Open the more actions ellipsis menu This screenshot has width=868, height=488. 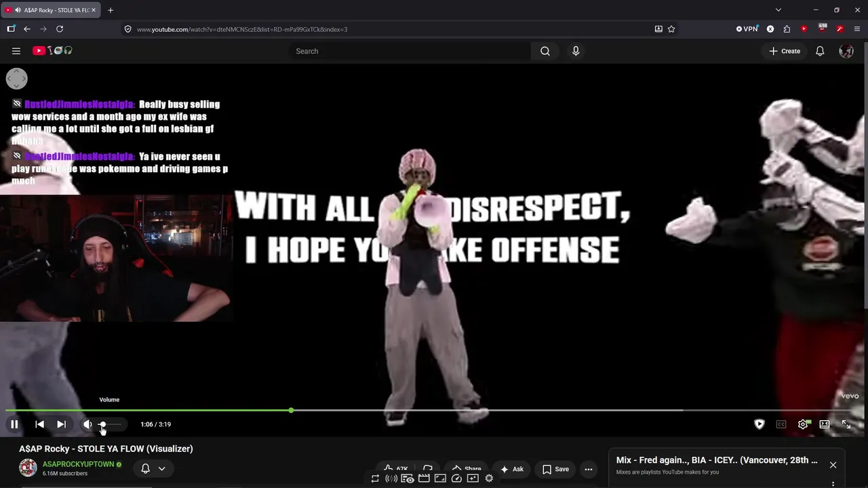(x=589, y=469)
